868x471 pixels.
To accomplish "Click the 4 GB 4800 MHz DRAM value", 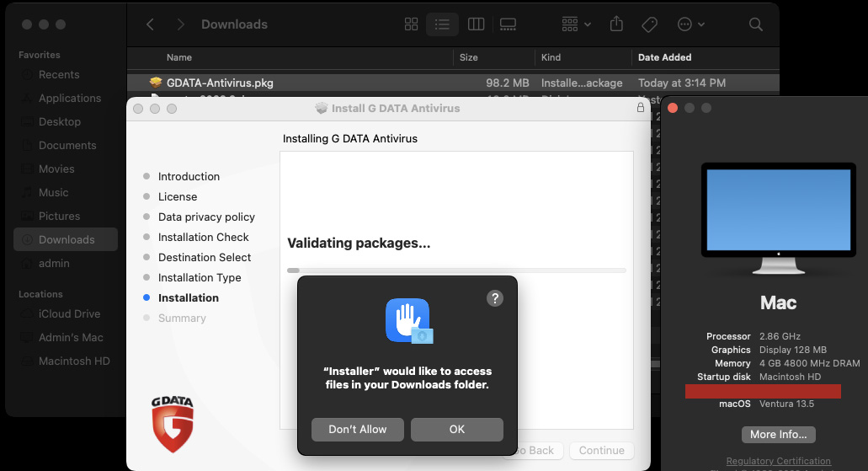I will click(x=809, y=363).
